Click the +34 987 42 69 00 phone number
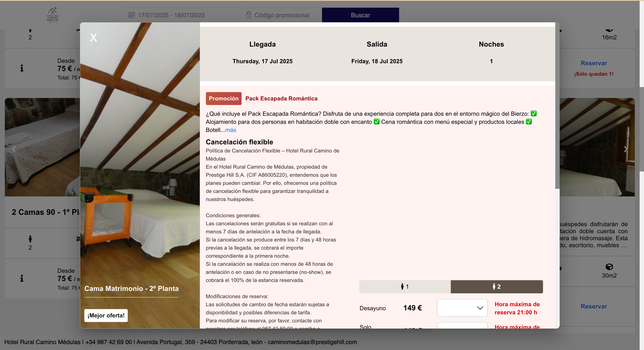 coord(108,342)
